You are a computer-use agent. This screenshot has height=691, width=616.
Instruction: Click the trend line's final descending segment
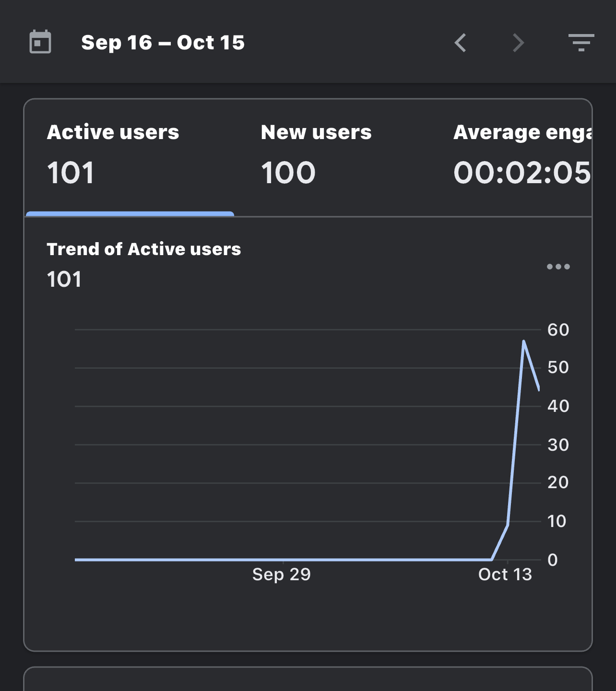(x=532, y=365)
